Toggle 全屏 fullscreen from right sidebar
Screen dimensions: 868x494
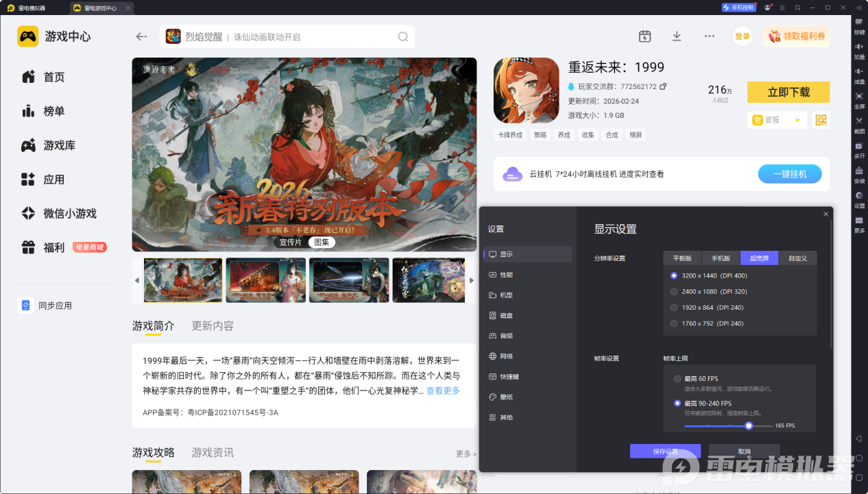point(859,99)
